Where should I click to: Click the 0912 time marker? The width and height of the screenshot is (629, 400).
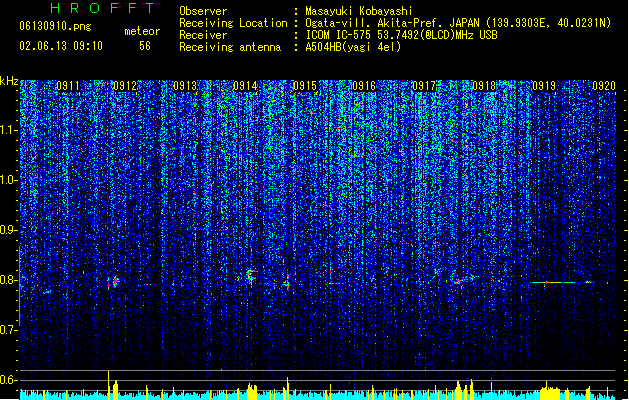point(125,86)
